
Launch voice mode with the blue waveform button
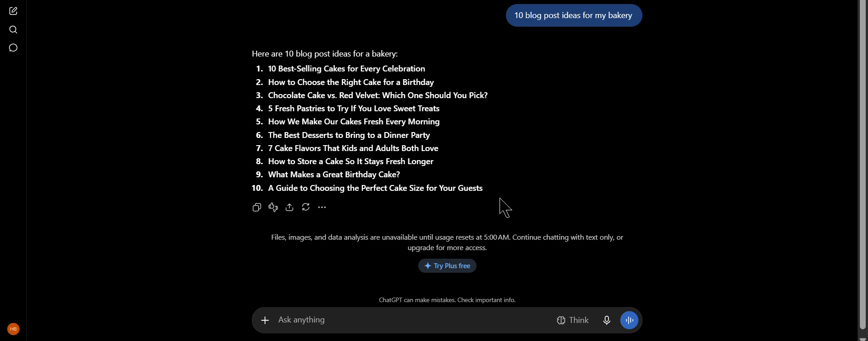pyautogui.click(x=629, y=321)
